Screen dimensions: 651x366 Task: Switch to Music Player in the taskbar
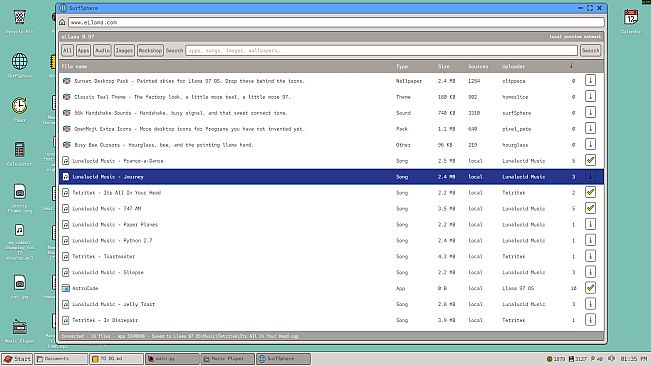(228, 359)
